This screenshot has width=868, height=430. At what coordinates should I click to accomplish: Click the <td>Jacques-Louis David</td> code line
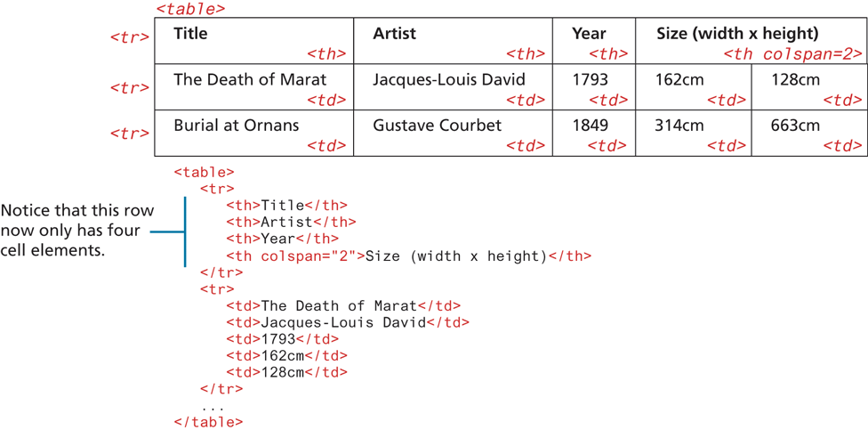(347, 322)
